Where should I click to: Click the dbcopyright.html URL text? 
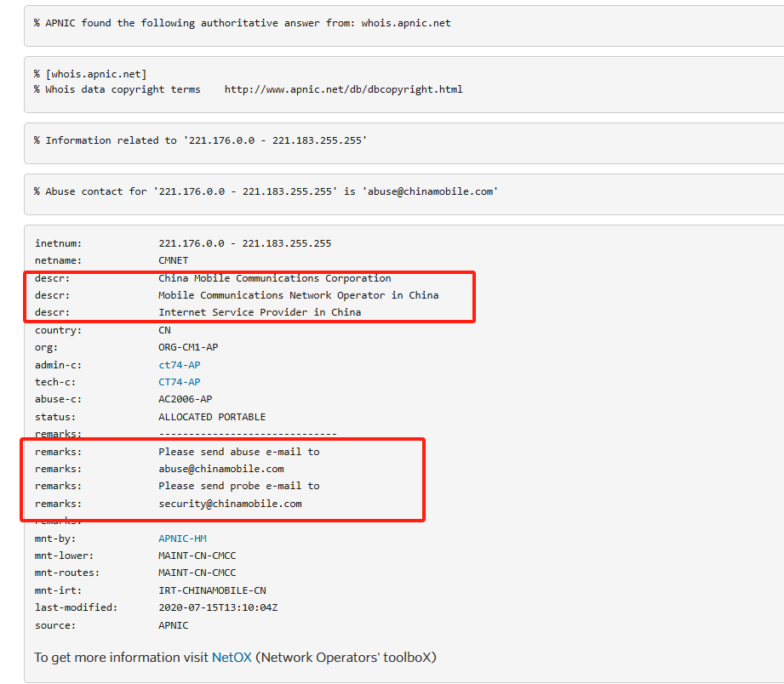tap(344, 89)
